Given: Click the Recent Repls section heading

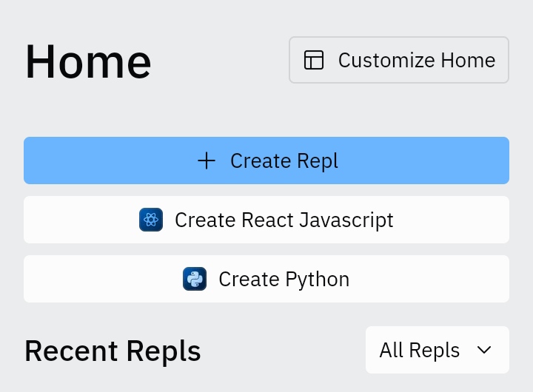Looking at the screenshot, I should point(113,351).
